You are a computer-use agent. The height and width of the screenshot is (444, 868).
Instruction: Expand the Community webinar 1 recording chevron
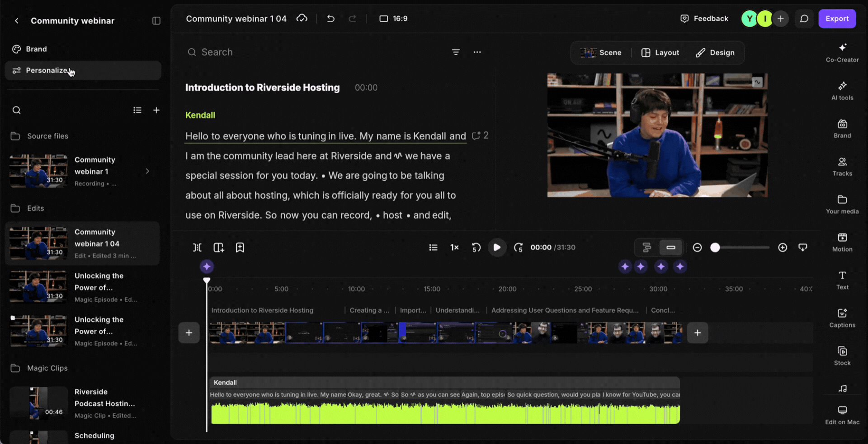tap(147, 171)
